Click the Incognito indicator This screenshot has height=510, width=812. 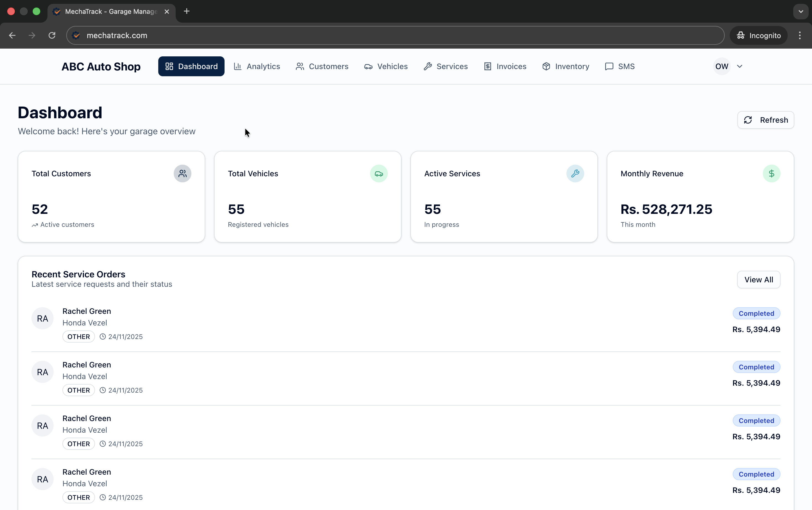coord(758,35)
